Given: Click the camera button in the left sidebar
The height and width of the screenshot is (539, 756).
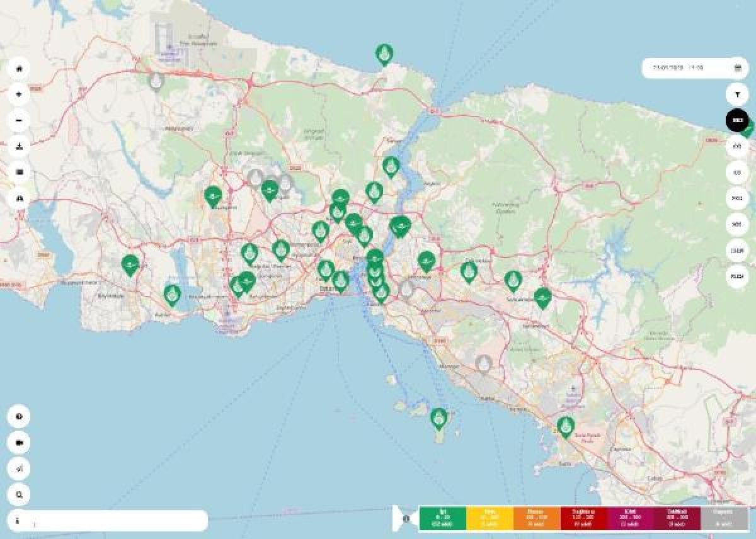Looking at the screenshot, I should pos(19,444).
